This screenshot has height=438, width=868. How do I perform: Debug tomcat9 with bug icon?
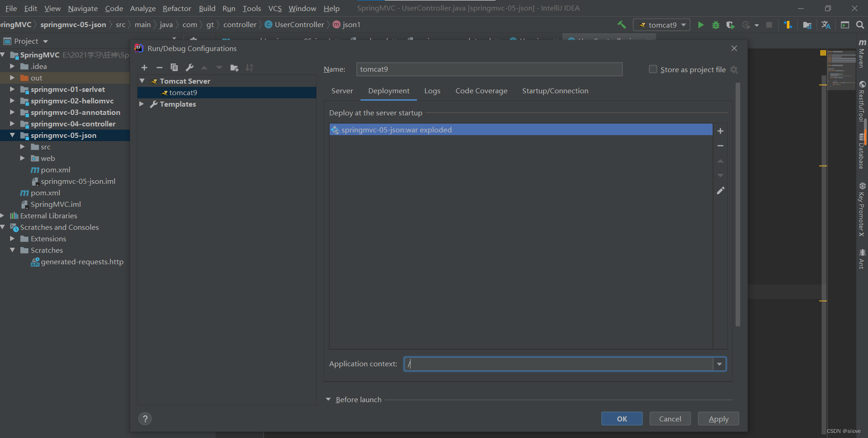(716, 25)
